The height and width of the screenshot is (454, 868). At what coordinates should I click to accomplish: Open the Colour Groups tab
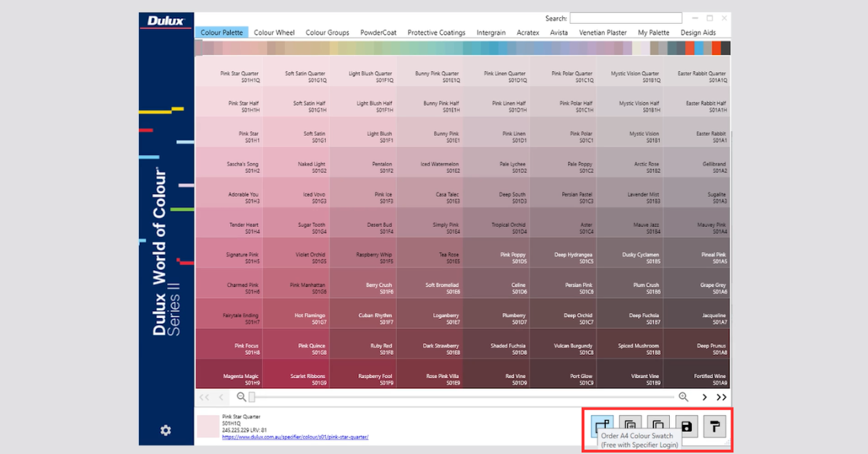pos(327,33)
